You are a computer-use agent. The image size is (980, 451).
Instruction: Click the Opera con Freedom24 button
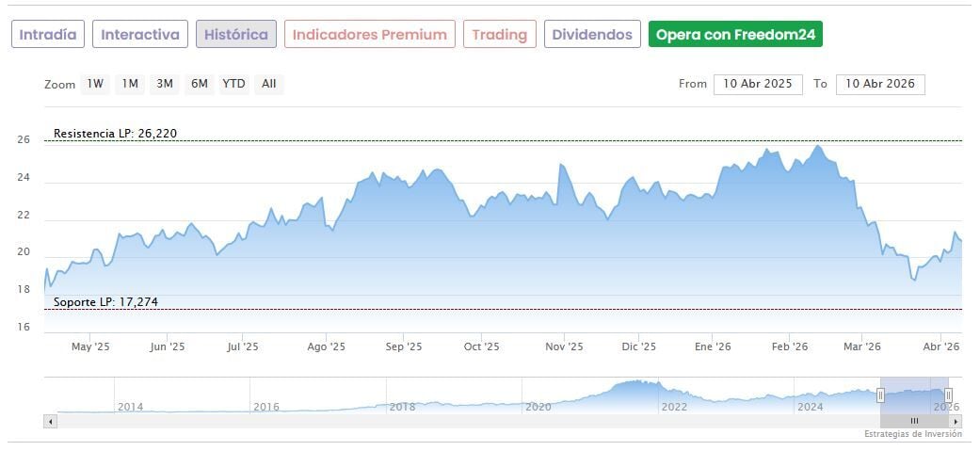point(736,35)
